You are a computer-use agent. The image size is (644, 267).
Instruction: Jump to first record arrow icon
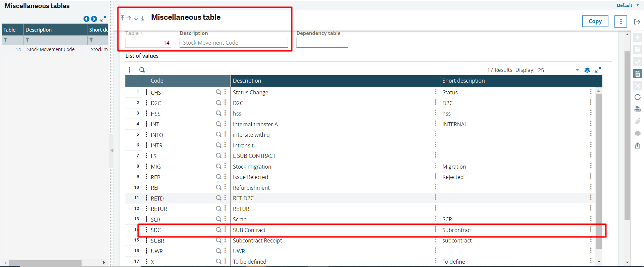point(122,18)
